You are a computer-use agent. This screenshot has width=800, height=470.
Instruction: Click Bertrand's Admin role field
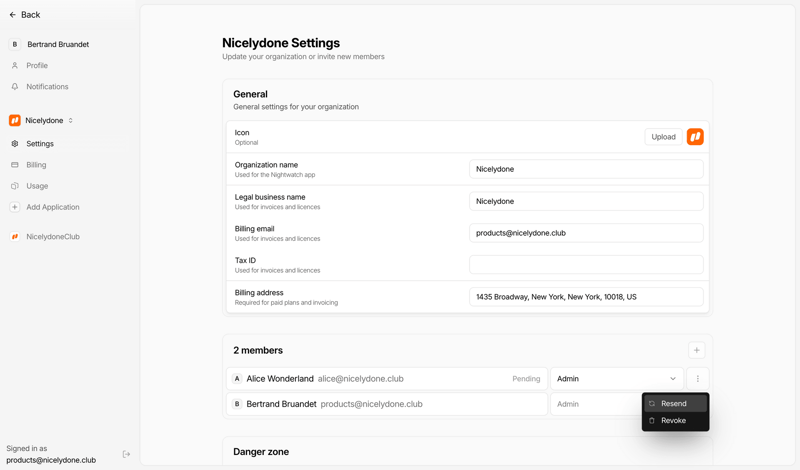tap(596, 404)
